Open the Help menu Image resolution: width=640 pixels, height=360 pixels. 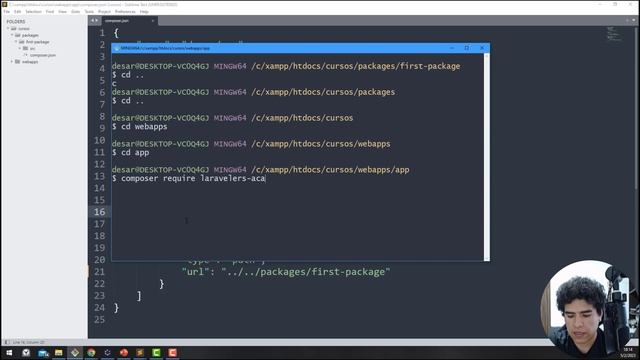point(144,12)
